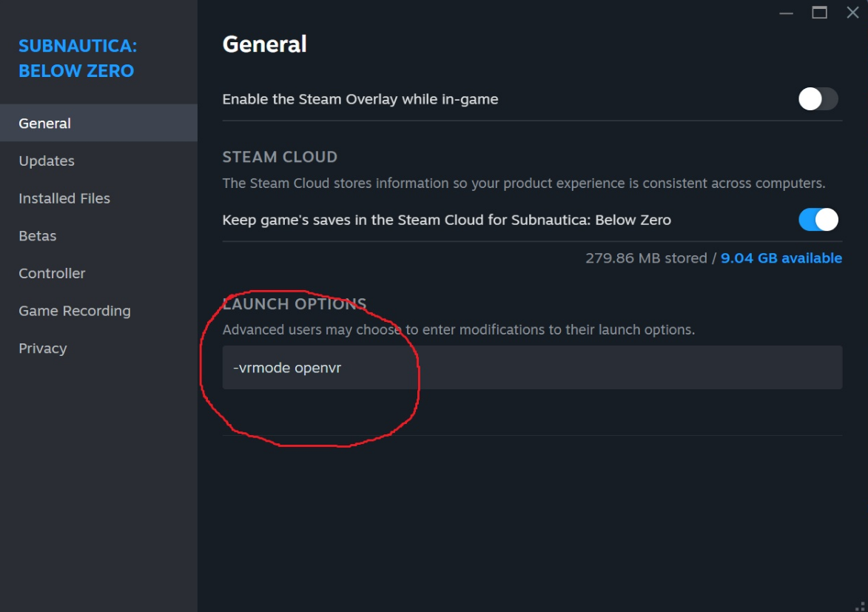Click the Subnautica: Below Zero title
The height and width of the screenshot is (612, 868).
[77, 58]
